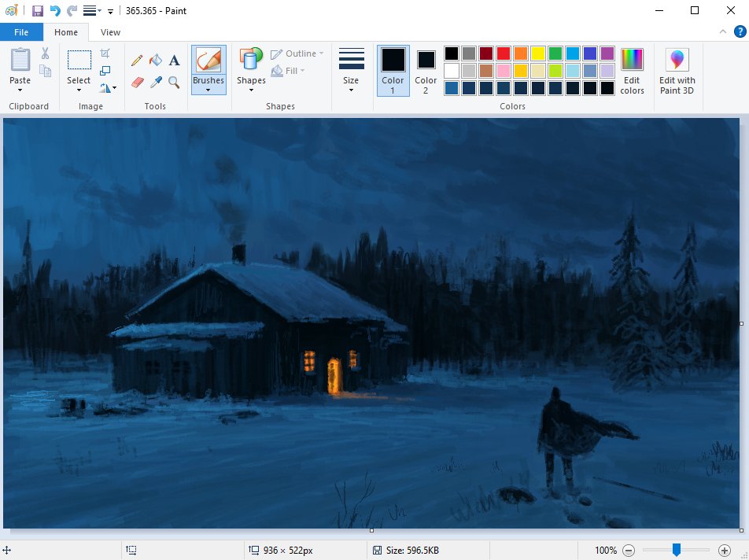Viewport: 749px width, 560px height.
Task: Select the Fill with color bucket tool
Action: click(155, 60)
